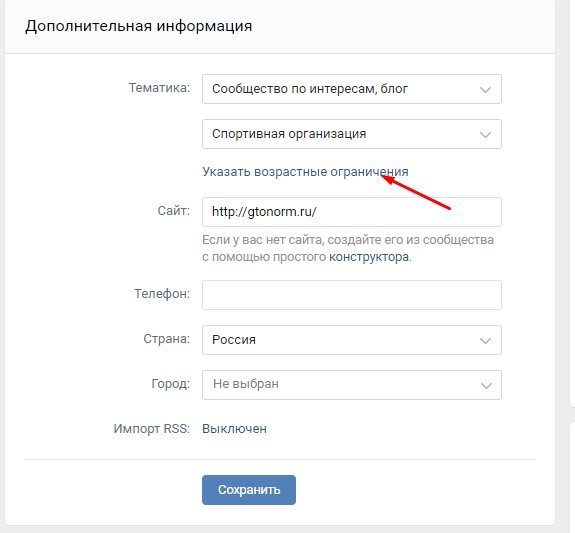Click the Сайт field with gtonorm.ru
Viewport: 575px width, 533px height.
point(352,212)
